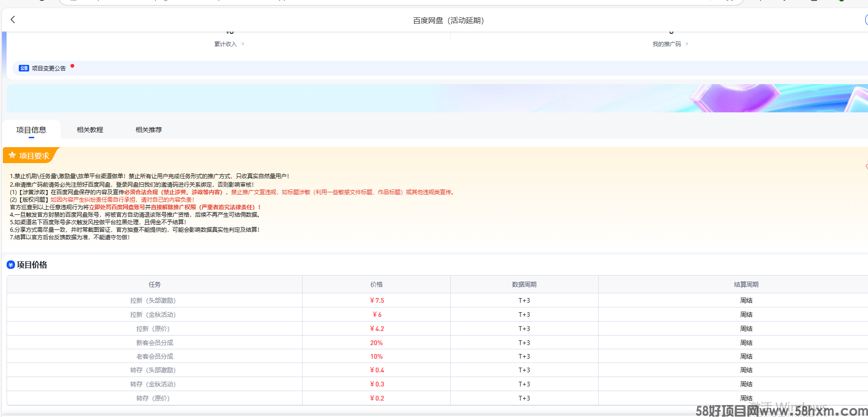This screenshot has width=868, height=417.
Task: Click the 项目价格 section heading
Action: (x=32, y=265)
